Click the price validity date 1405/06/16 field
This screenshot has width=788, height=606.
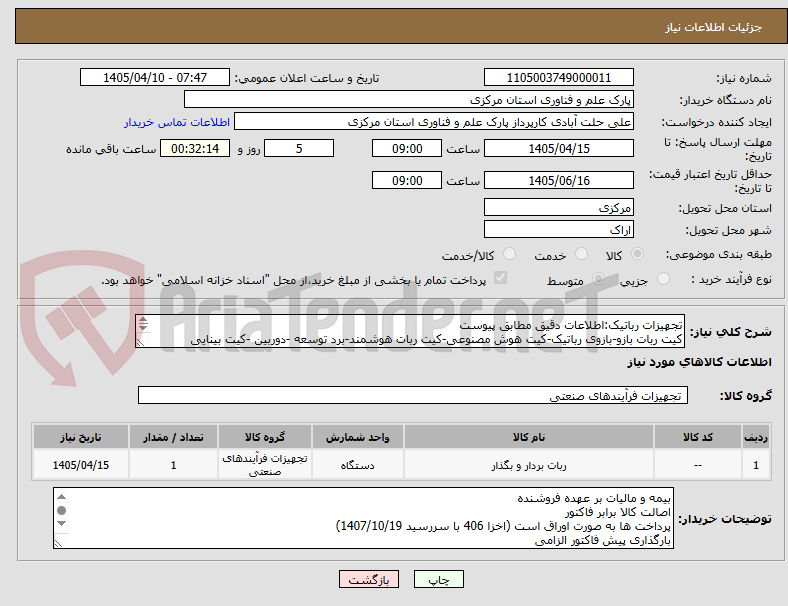click(558, 180)
